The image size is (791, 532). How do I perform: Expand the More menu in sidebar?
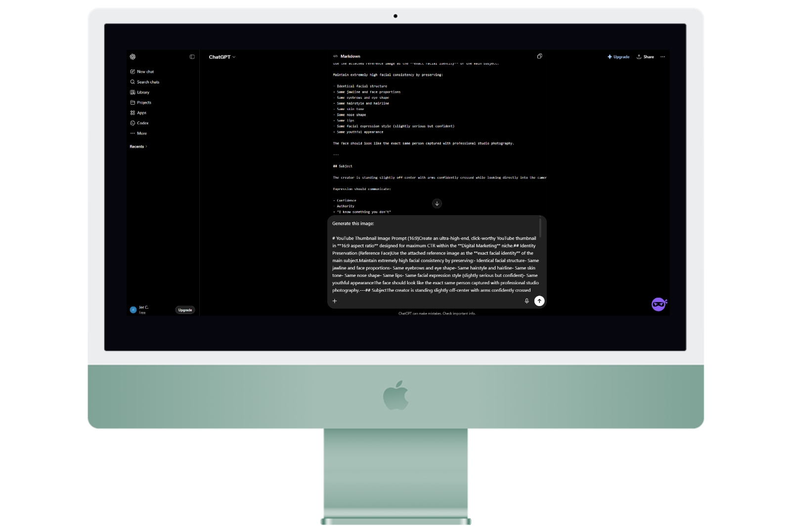(x=138, y=133)
